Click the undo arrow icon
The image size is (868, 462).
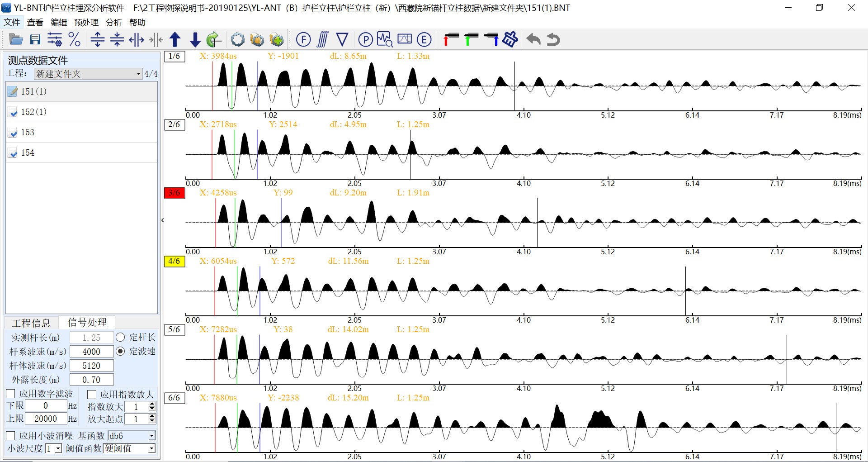tap(533, 40)
